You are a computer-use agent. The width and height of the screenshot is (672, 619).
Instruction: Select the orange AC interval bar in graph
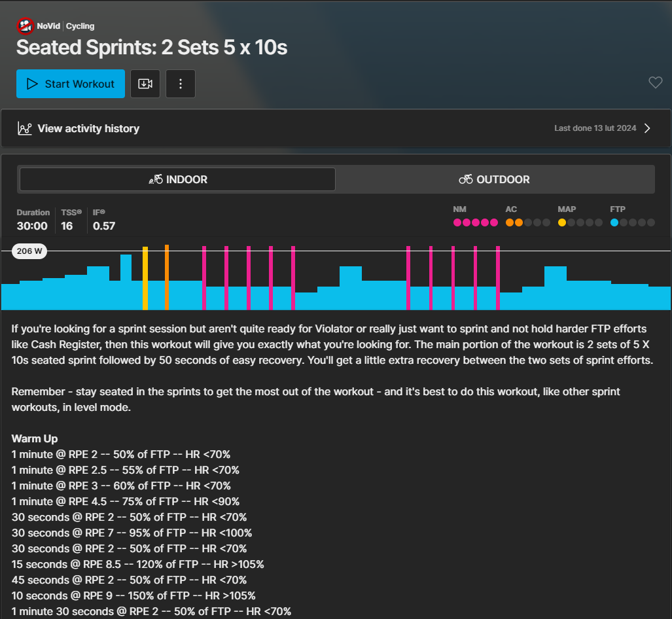[167, 277]
